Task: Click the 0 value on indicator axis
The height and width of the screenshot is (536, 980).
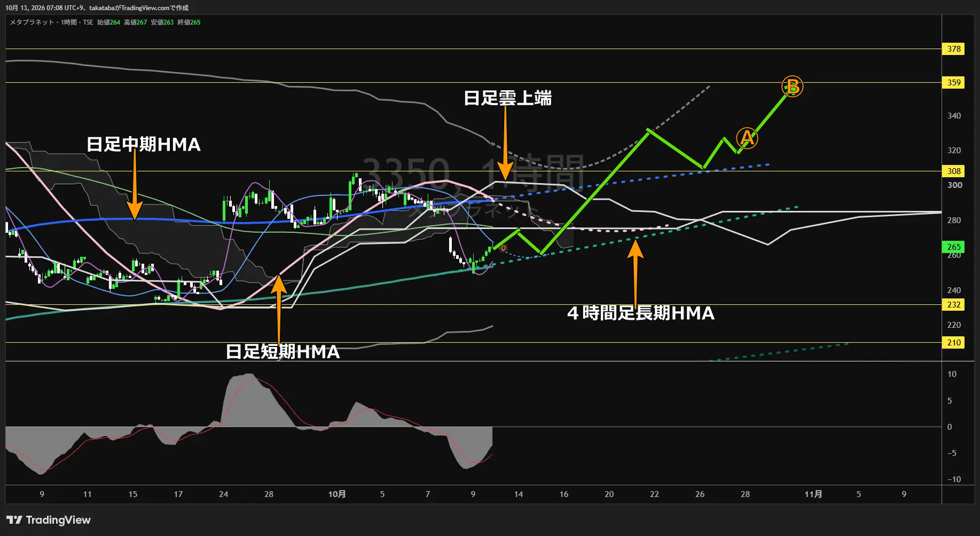Action: 950,427
